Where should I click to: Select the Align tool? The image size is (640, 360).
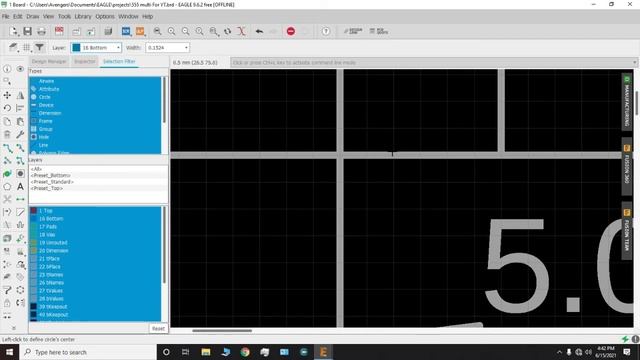[20, 108]
